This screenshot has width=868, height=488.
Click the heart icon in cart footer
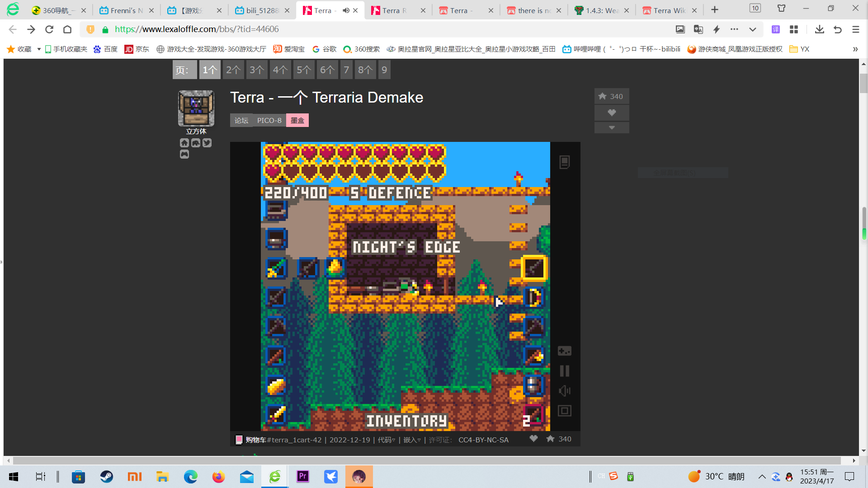tap(533, 439)
